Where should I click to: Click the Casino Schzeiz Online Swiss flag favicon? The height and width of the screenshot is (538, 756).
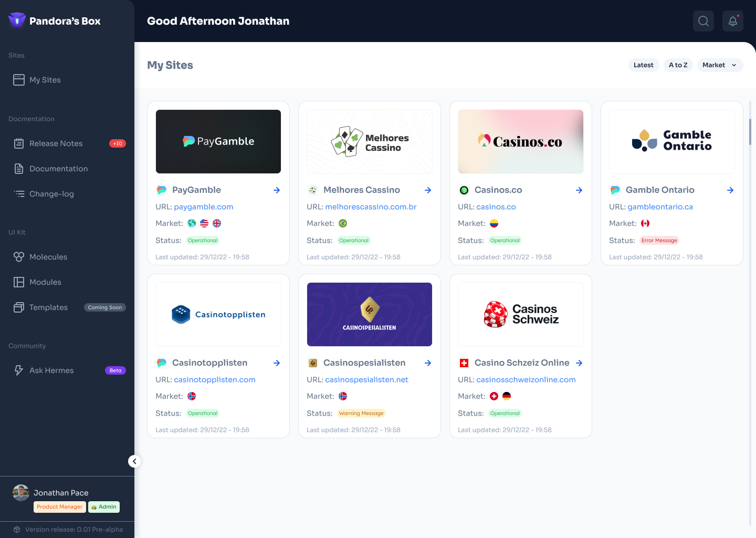464,363
